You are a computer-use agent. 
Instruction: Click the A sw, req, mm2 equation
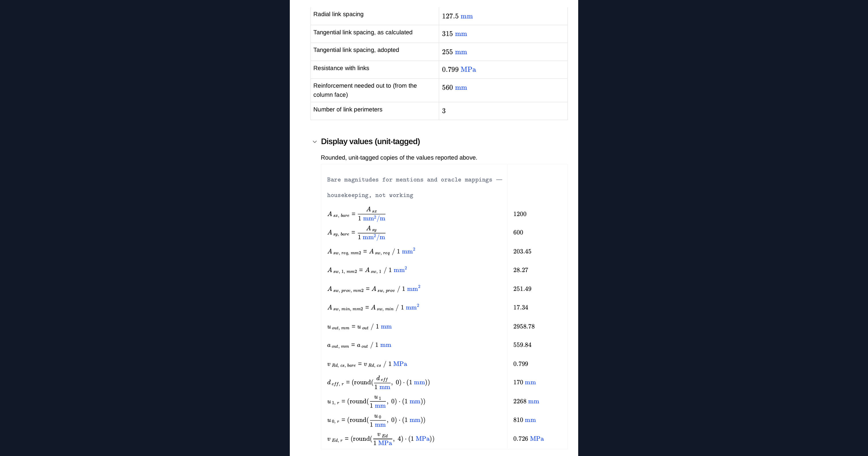pos(371,251)
